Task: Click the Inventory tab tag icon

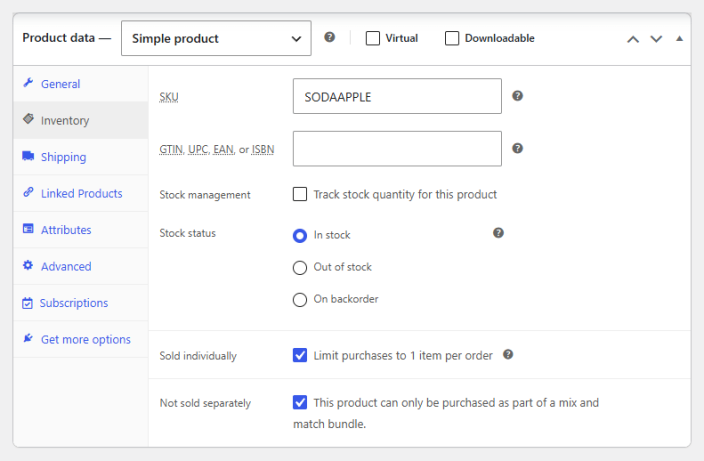Action: pos(28,119)
